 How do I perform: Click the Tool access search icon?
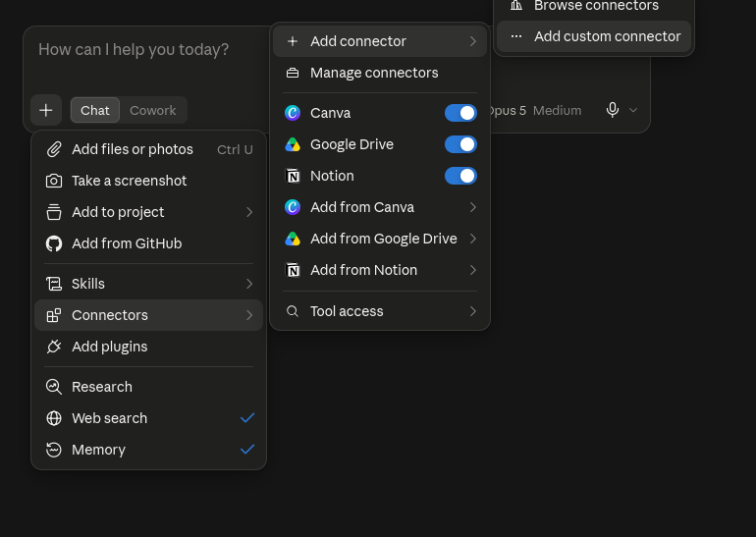coord(293,311)
